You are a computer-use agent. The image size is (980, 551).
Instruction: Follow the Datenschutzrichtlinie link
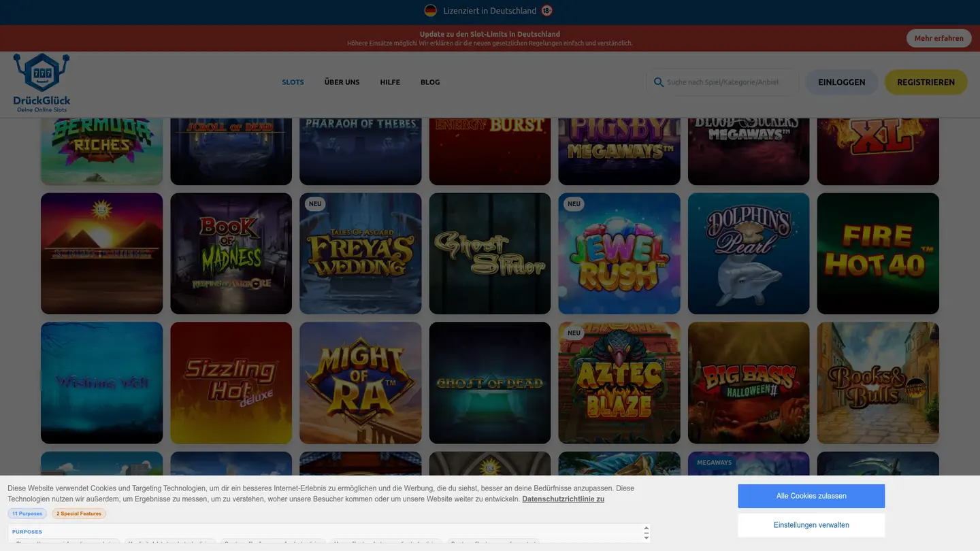tap(563, 499)
